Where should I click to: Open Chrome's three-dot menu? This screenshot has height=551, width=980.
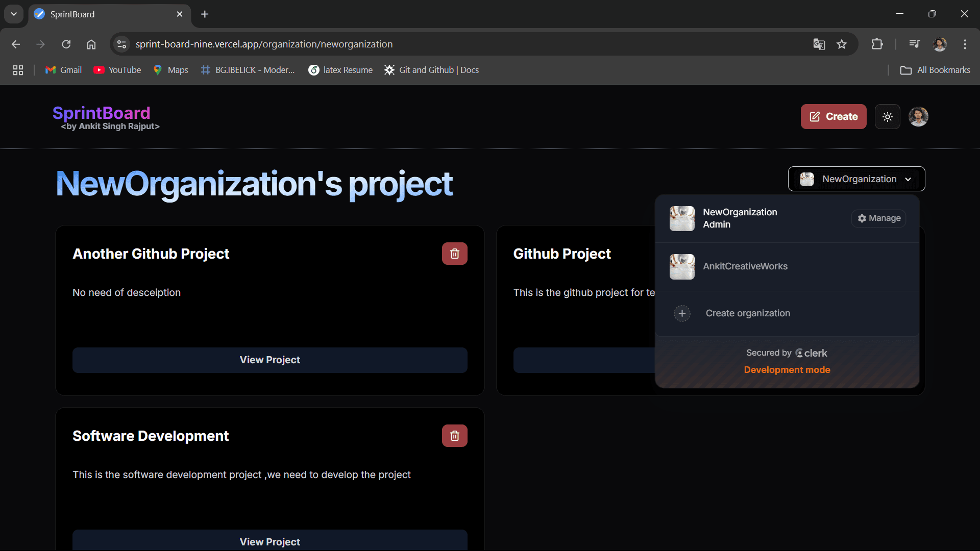(965, 44)
